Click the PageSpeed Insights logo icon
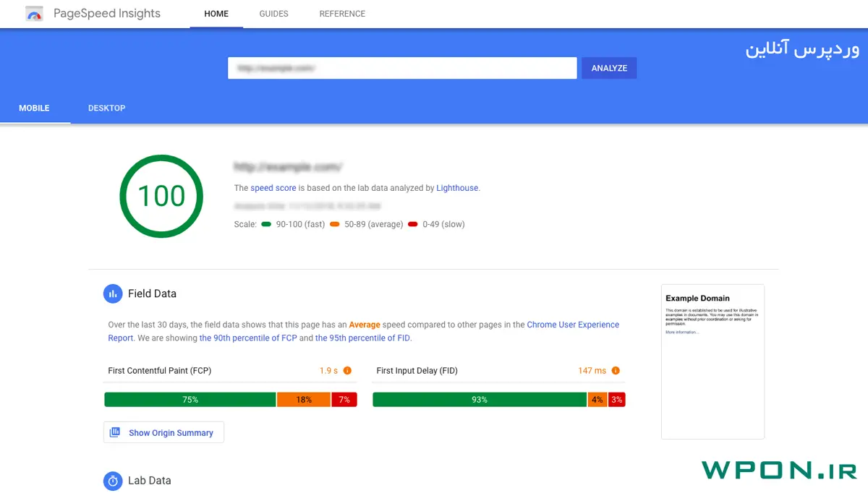The height and width of the screenshot is (493, 868). pos(34,14)
